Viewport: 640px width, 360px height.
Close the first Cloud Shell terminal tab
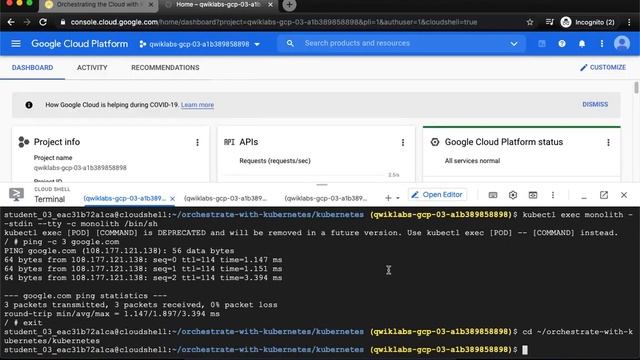tap(172, 198)
